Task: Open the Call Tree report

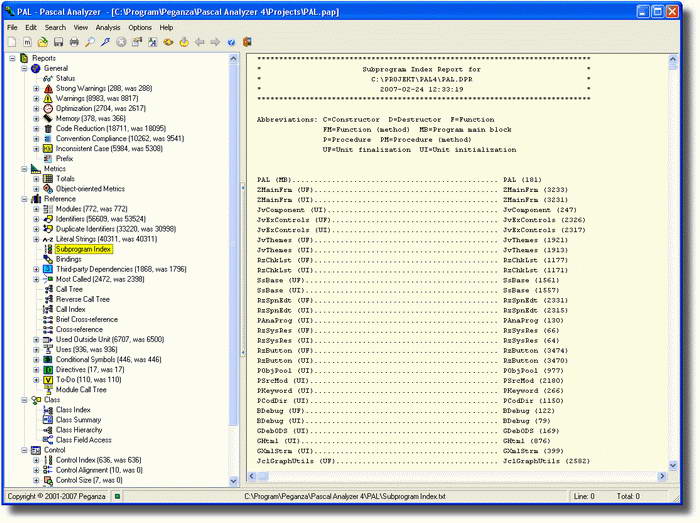Action: click(x=69, y=289)
